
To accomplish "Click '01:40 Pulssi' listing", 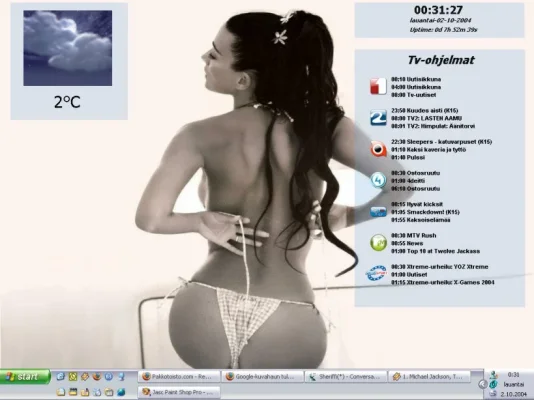I will click(408, 157).
